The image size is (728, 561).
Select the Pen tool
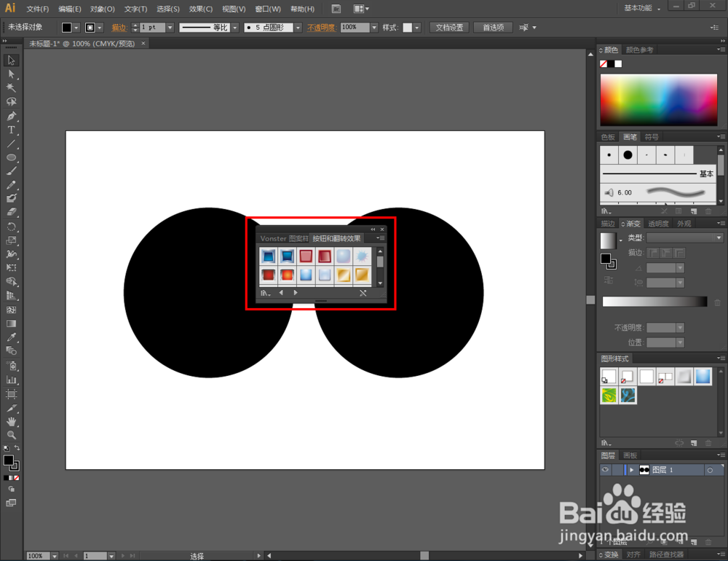click(x=12, y=116)
